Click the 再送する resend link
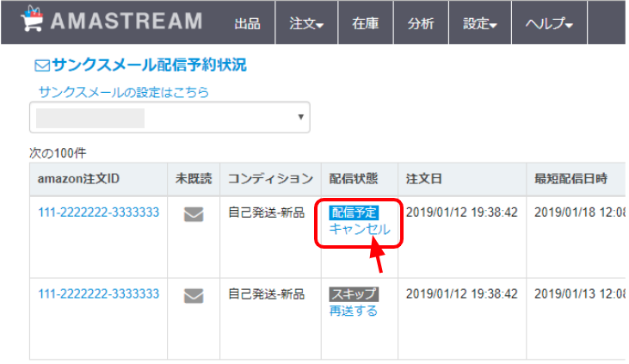 [354, 311]
